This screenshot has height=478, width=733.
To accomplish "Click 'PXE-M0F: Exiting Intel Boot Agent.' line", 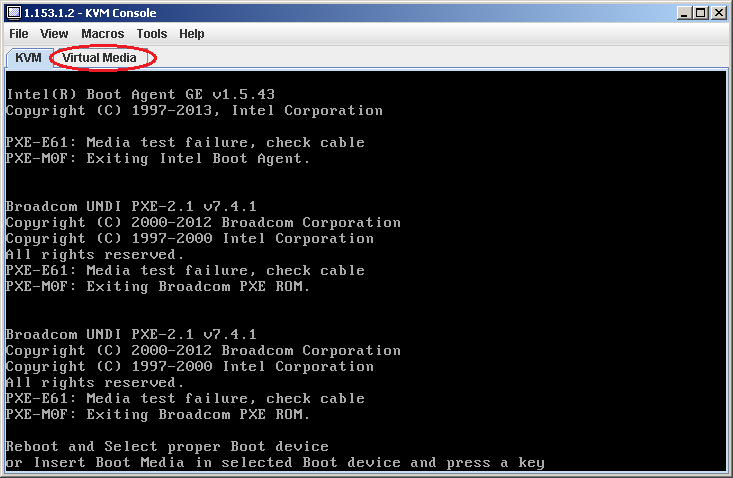I will click(x=158, y=159).
